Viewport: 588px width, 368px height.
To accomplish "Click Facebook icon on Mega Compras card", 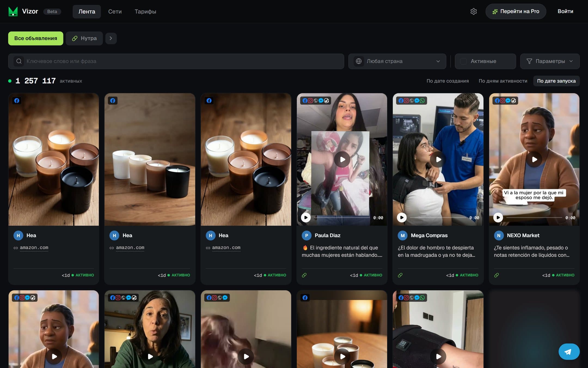I will pyautogui.click(x=401, y=101).
